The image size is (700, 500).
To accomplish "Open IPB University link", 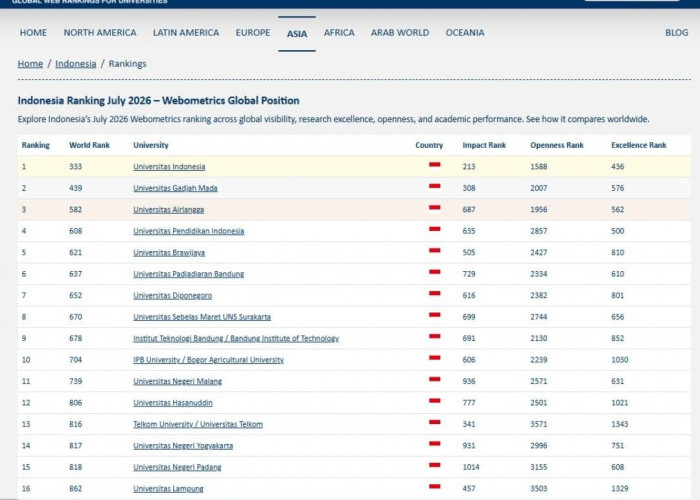I will click(x=208, y=360).
